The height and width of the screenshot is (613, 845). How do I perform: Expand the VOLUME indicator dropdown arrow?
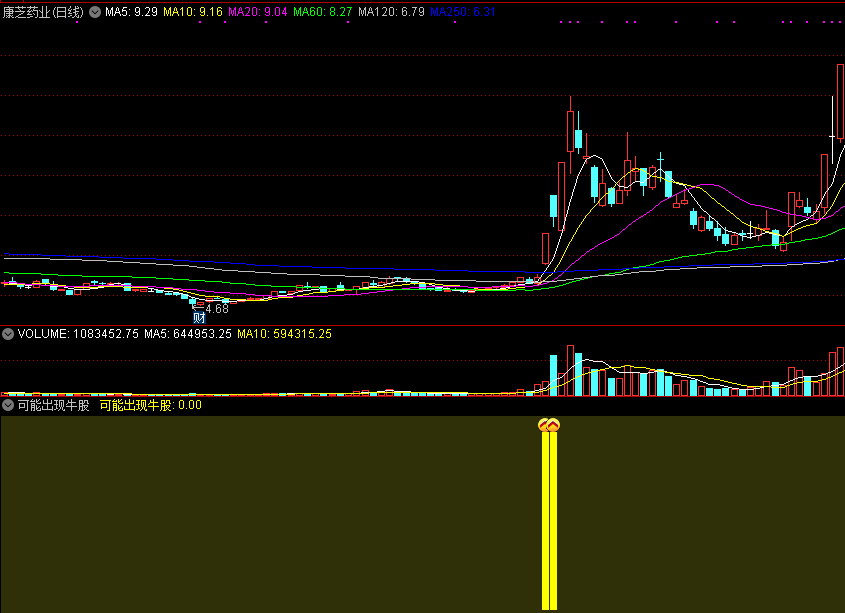[8, 334]
